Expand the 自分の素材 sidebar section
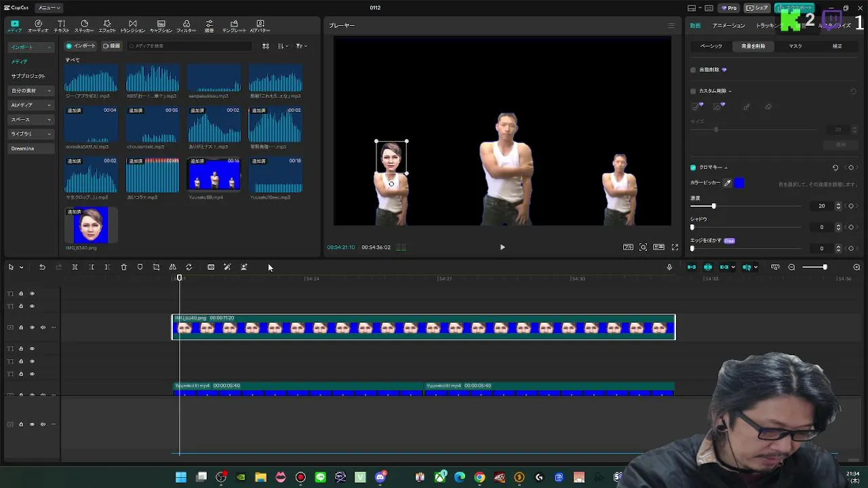This screenshot has width=868, height=488. point(31,91)
